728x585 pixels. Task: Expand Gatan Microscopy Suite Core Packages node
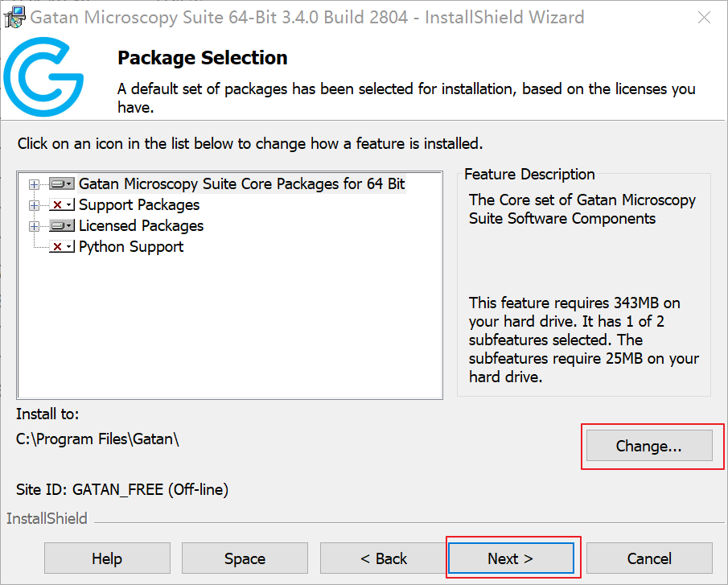coord(34,184)
